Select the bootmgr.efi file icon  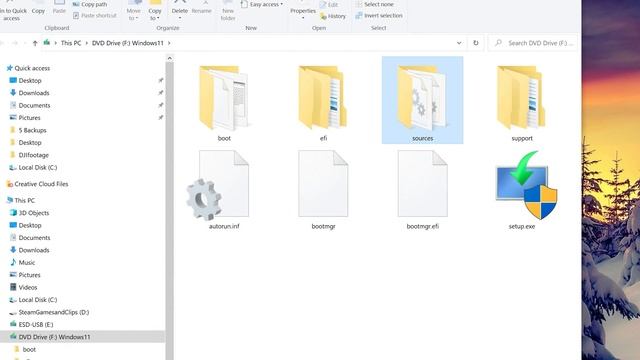click(422, 184)
